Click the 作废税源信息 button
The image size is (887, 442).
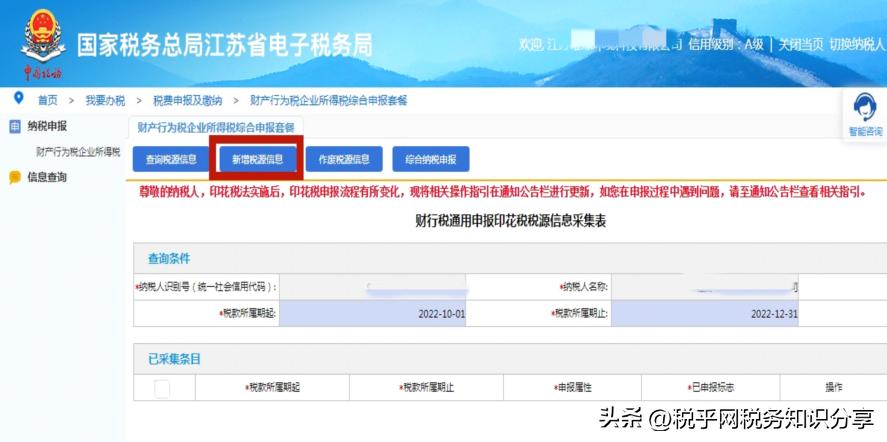344,159
